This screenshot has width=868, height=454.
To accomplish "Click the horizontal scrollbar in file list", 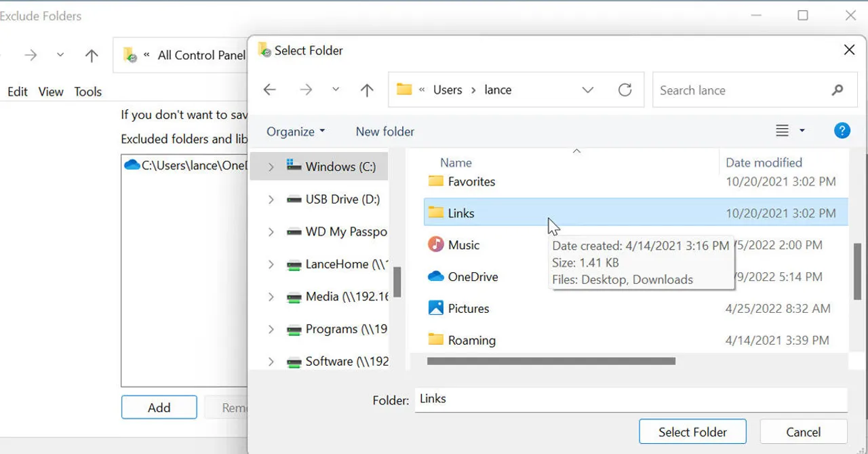I will [551, 362].
